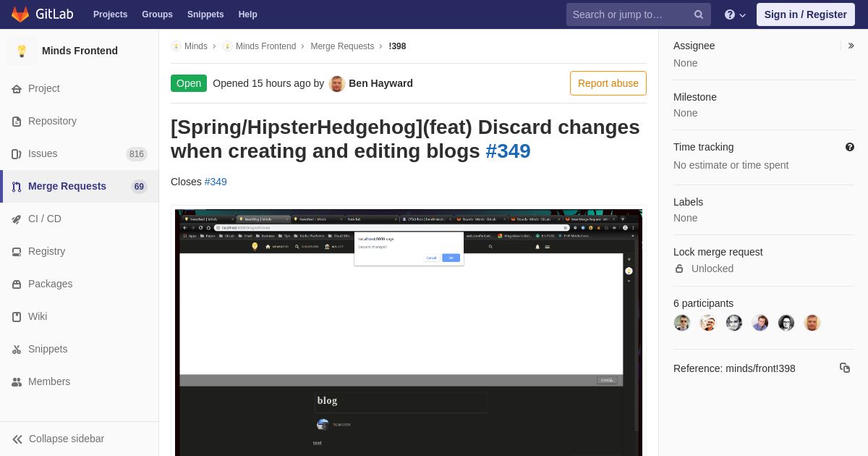This screenshot has width=868, height=456.
Task: Click the 'No estimate or time spent' text
Action: click(x=731, y=165)
